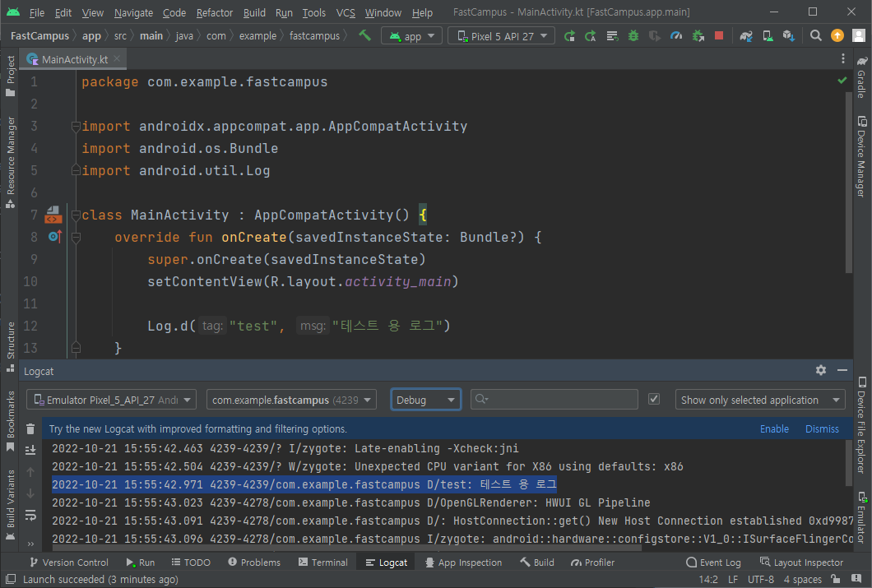The width and height of the screenshot is (872, 588).
Task: Click the Logcat search input field
Action: (x=554, y=400)
